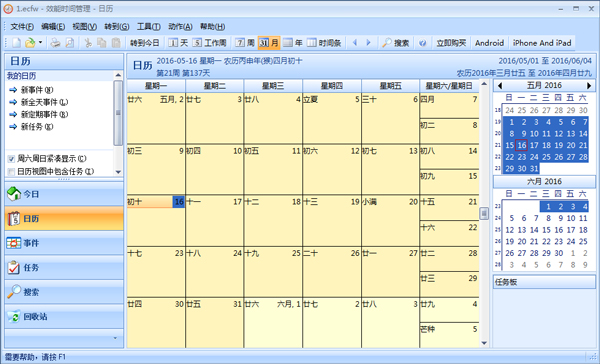Image resolution: width=600 pixels, height=364 pixels.
Task: Click the 五月 2016 mini calendar header
Action: [x=544, y=85]
